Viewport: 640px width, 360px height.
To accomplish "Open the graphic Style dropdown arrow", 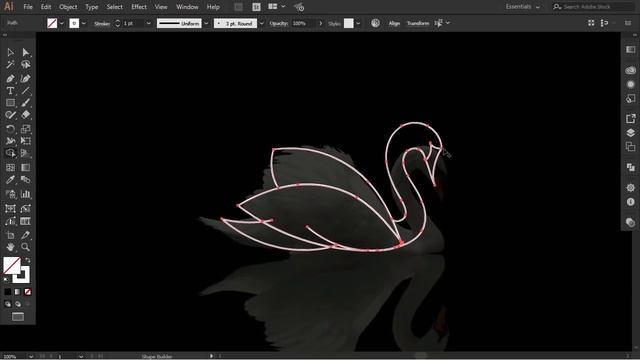I will [x=358, y=23].
